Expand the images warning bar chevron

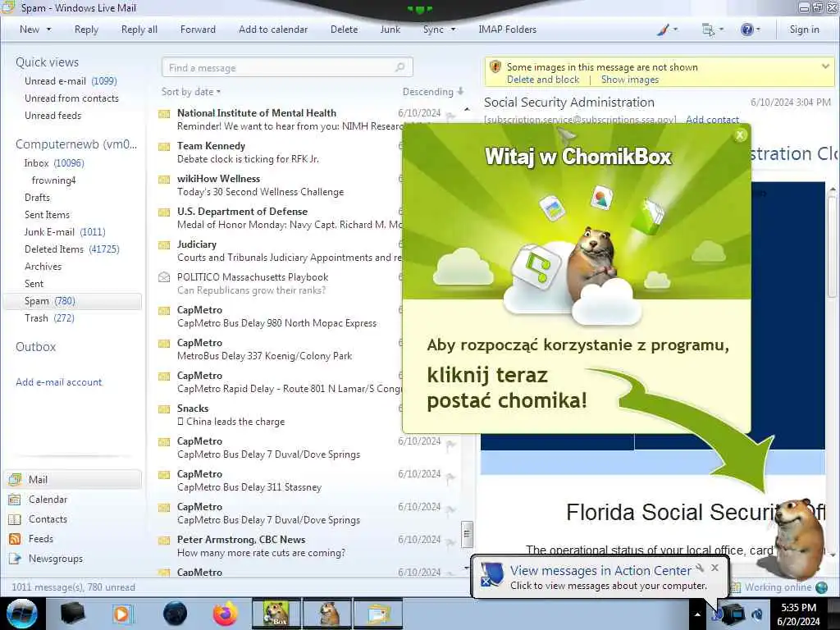pyautogui.click(x=825, y=66)
